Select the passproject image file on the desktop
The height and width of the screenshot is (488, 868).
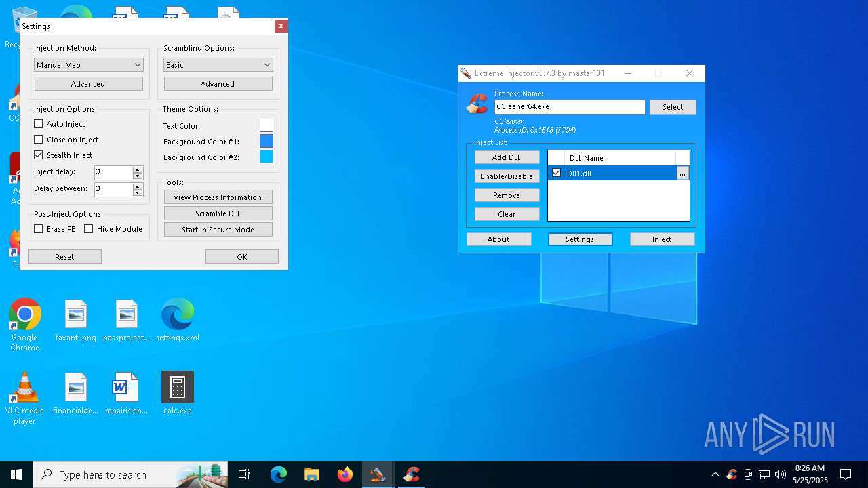[x=127, y=321]
